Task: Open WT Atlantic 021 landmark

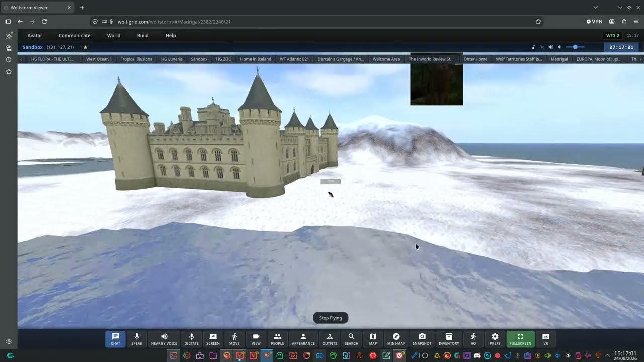Action: [294, 59]
